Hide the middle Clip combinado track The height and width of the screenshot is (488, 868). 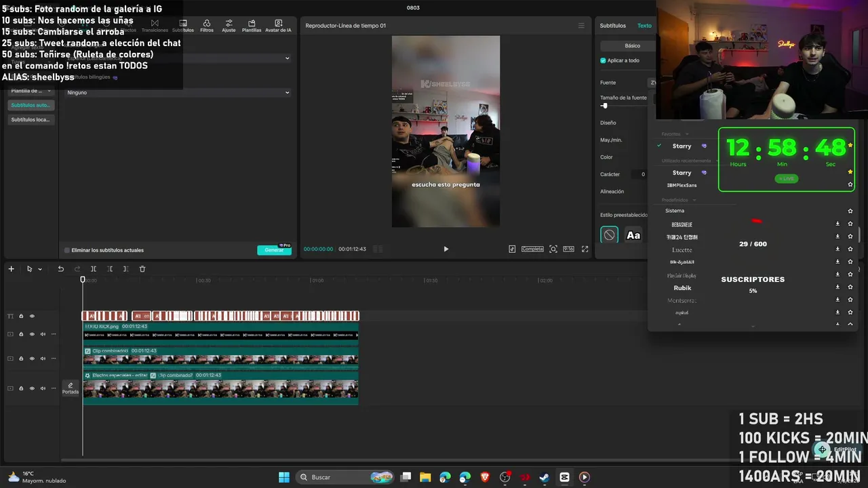click(x=32, y=359)
